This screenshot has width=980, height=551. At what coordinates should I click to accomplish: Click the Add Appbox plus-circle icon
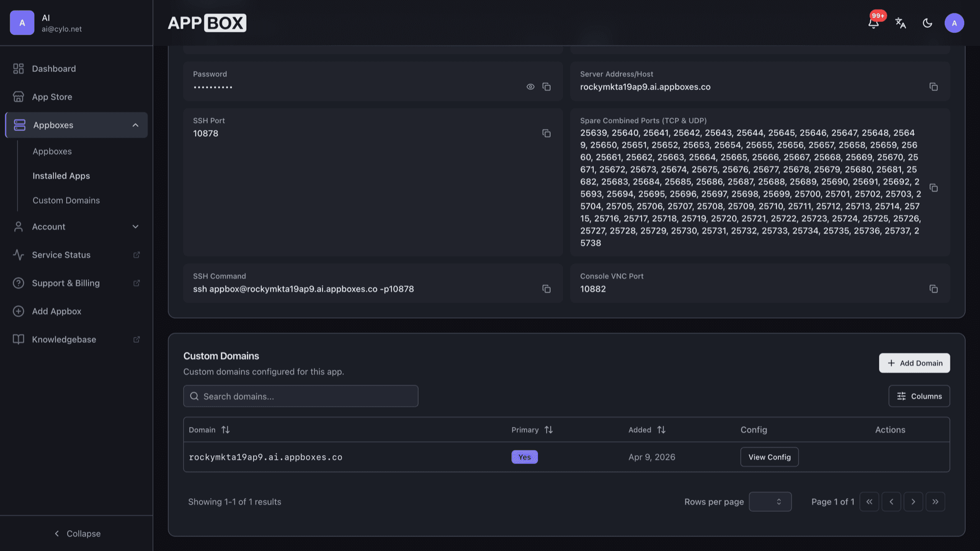click(x=18, y=311)
